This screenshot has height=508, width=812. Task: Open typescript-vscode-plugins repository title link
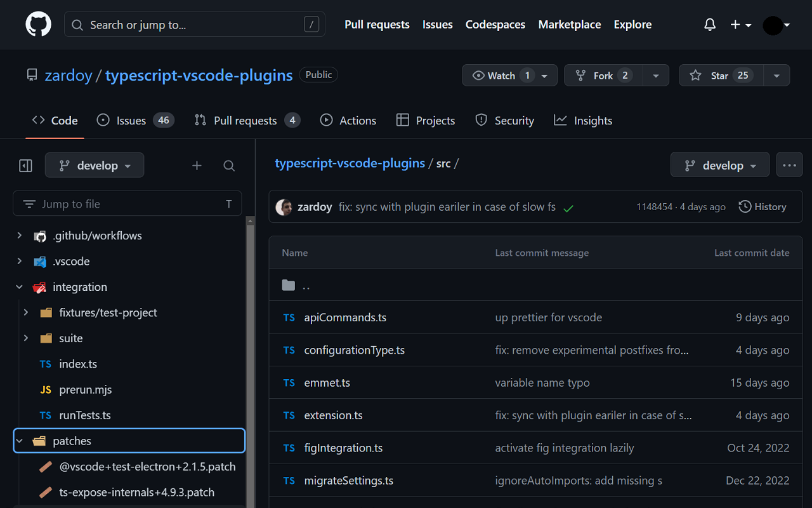pyautogui.click(x=199, y=75)
